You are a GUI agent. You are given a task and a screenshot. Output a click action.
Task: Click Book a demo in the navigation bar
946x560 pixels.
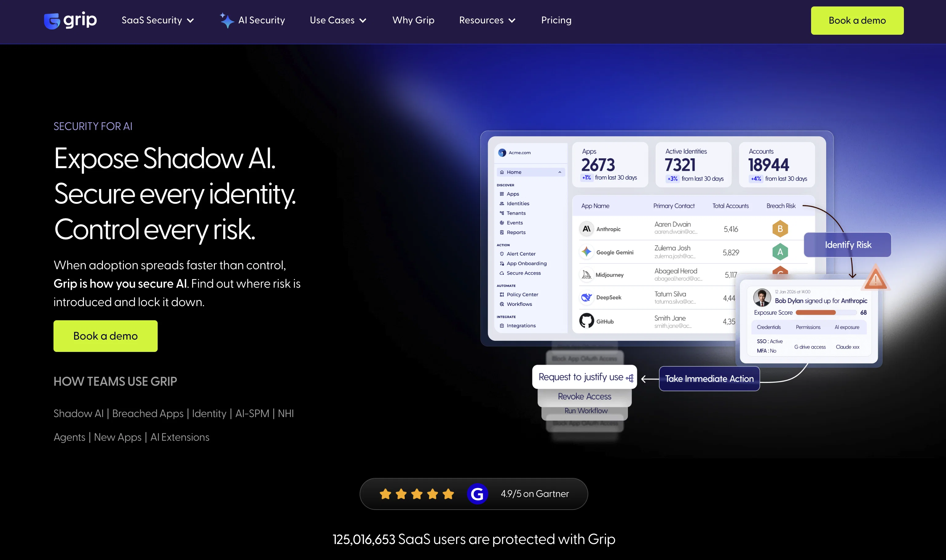[857, 21]
